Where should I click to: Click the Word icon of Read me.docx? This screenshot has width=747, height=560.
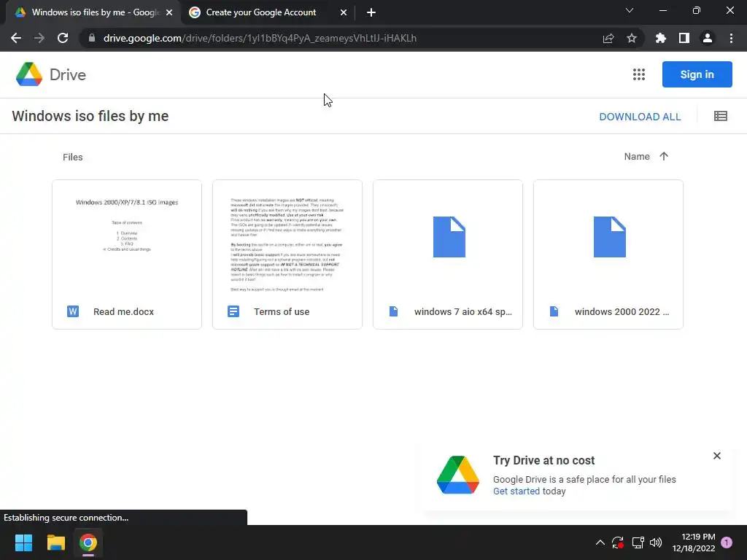pyautogui.click(x=73, y=311)
